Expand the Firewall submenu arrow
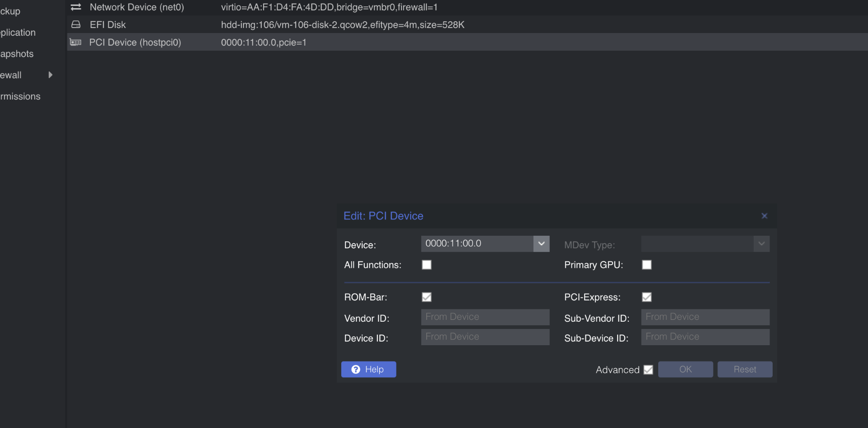This screenshot has width=868, height=428. [x=50, y=75]
